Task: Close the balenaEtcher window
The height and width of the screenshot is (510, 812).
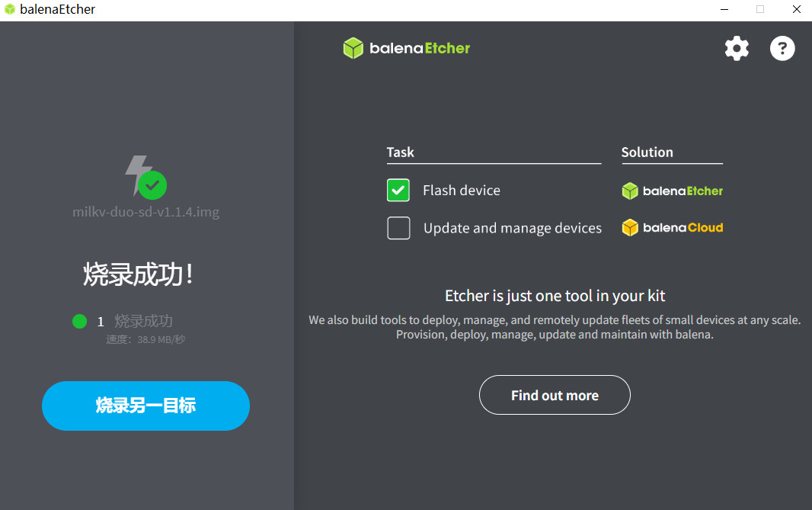Action: [x=797, y=9]
